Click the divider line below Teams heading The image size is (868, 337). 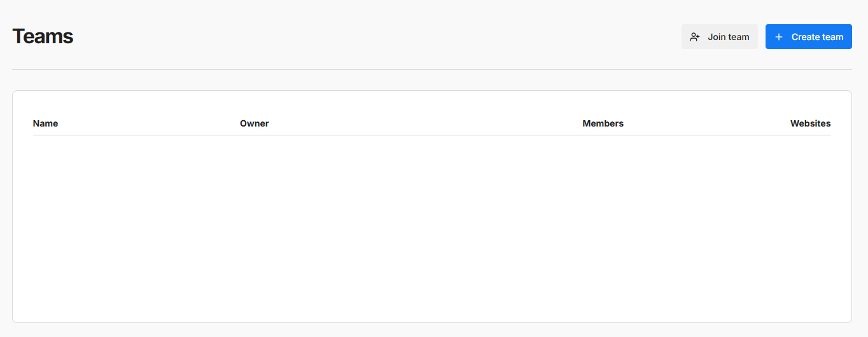tap(431, 69)
